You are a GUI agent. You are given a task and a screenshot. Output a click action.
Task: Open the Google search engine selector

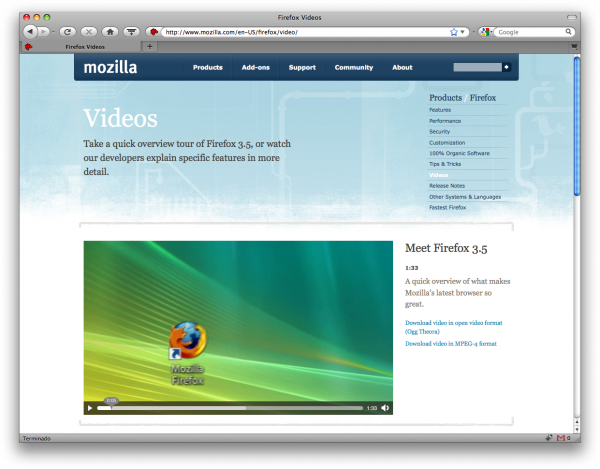pyautogui.click(x=486, y=32)
